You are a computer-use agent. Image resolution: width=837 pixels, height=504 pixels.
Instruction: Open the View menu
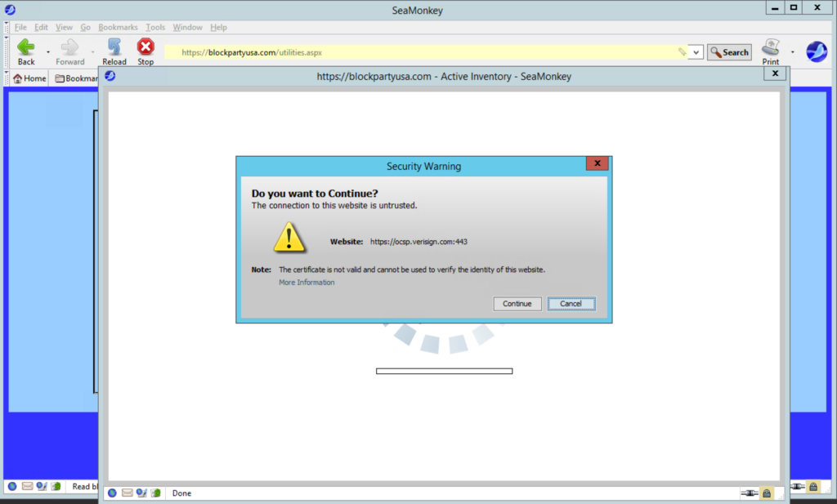coord(64,27)
